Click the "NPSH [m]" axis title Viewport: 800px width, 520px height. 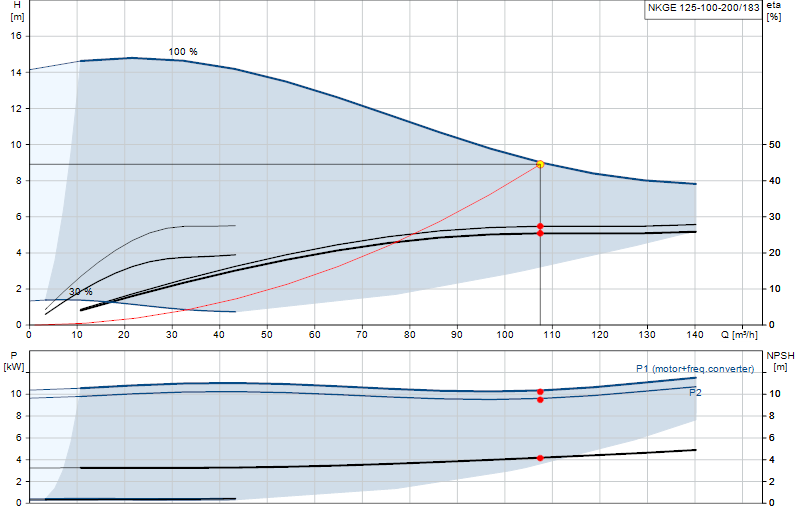781,361
